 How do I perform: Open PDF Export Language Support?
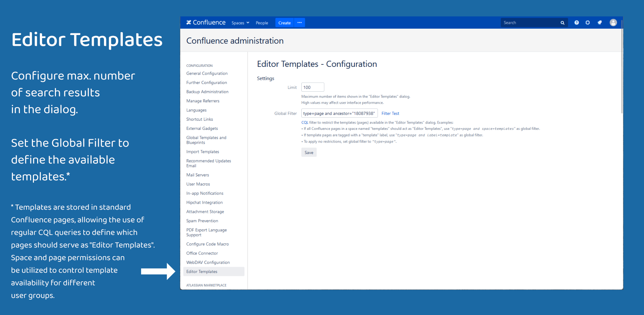click(x=206, y=232)
